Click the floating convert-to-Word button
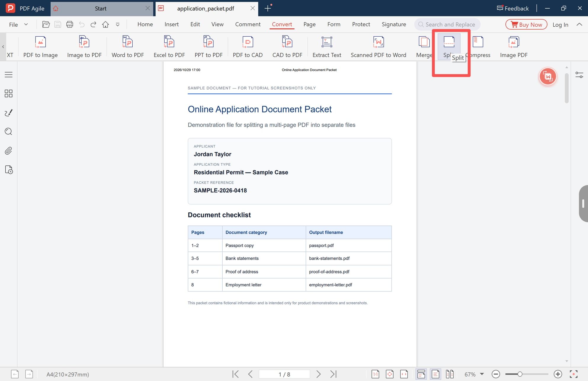The width and height of the screenshot is (588, 381). pos(548,77)
